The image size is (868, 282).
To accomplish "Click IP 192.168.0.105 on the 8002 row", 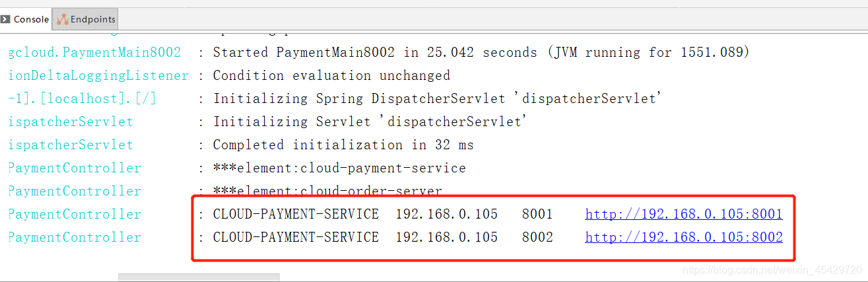I will coord(447,237).
